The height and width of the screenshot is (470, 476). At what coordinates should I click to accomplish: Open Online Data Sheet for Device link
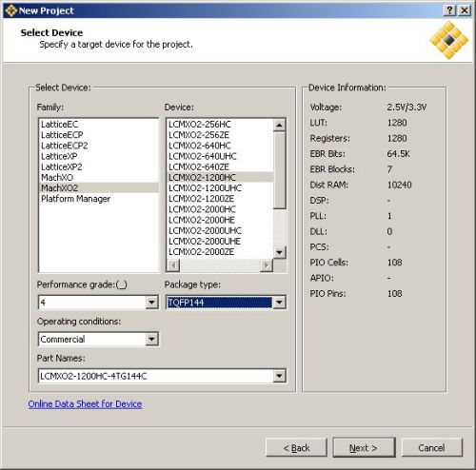tap(85, 404)
